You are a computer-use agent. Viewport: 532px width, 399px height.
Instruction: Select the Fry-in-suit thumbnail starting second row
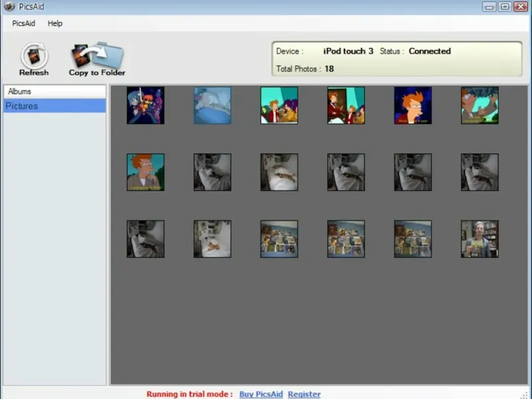[x=146, y=172]
